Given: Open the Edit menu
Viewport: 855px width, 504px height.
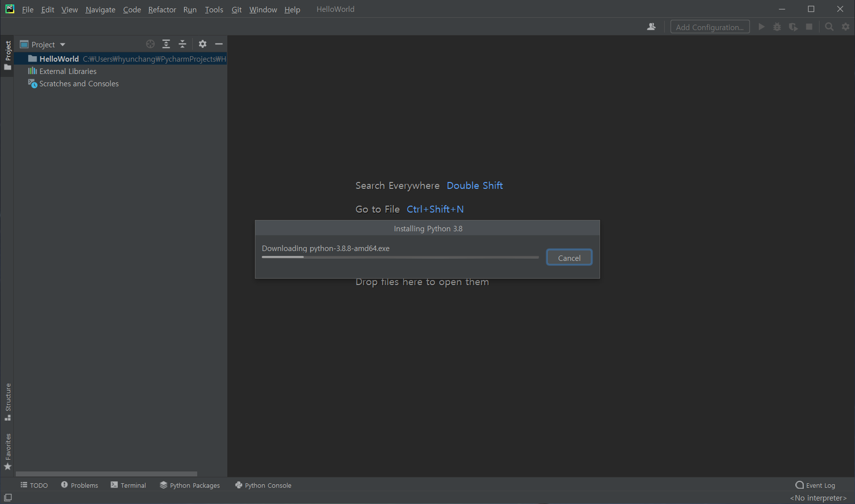Looking at the screenshot, I should [48, 9].
